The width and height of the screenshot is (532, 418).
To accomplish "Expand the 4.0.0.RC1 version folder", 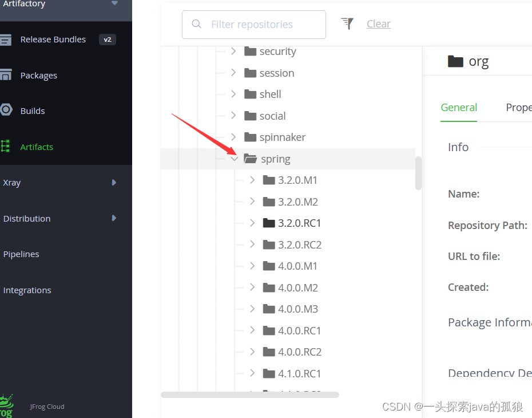I will 252,330.
